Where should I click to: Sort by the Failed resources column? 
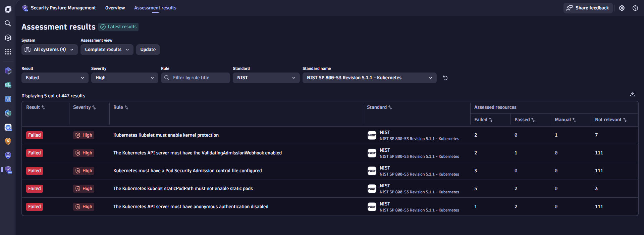click(x=483, y=120)
